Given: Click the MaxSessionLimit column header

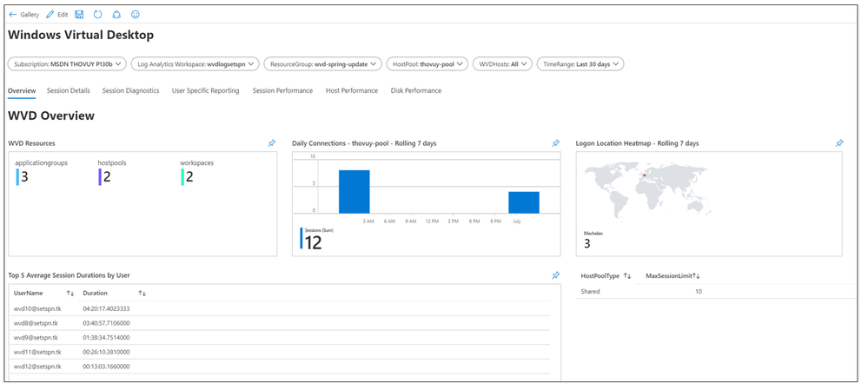Looking at the screenshot, I should tap(669, 276).
